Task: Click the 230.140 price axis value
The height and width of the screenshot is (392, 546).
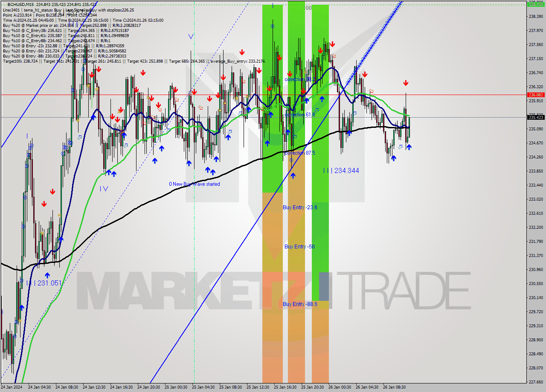Action: point(536,297)
